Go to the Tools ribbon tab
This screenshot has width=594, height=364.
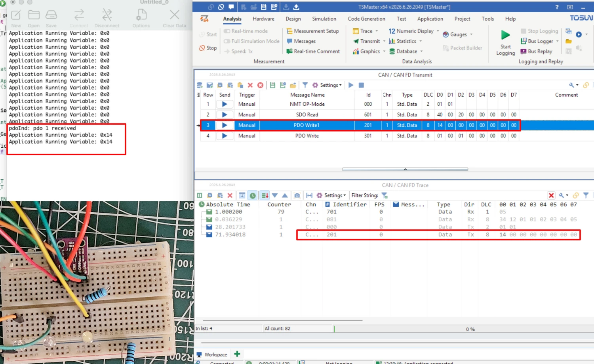487,19
